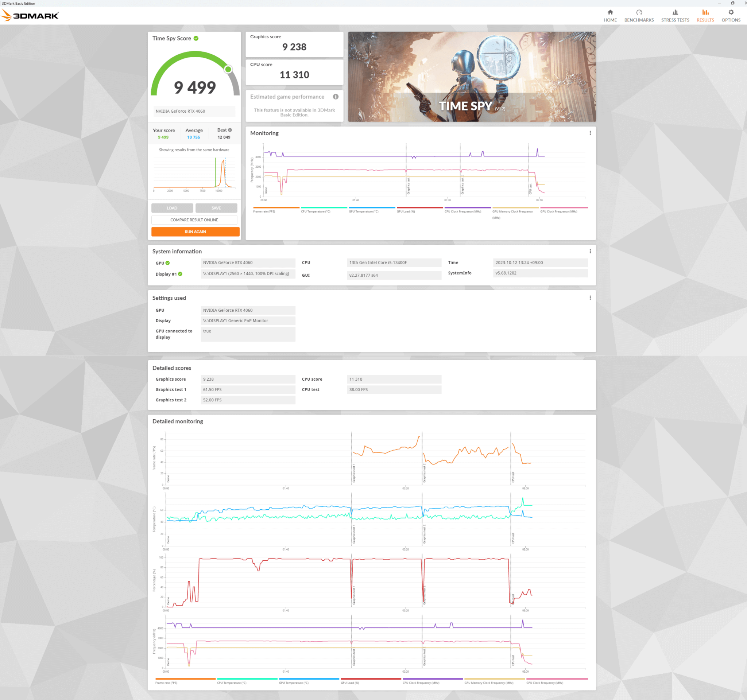Click the Display #1 resolution field
This screenshot has width=747, height=700.
[x=248, y=273]
